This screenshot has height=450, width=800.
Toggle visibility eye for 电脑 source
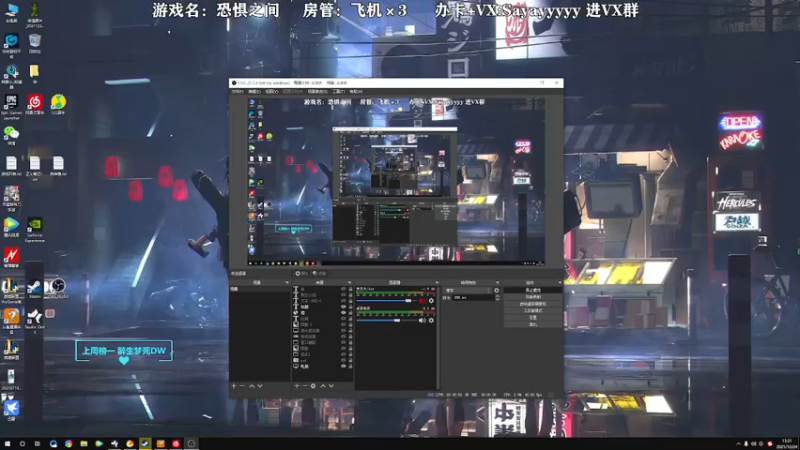click(x=343, y=366)
